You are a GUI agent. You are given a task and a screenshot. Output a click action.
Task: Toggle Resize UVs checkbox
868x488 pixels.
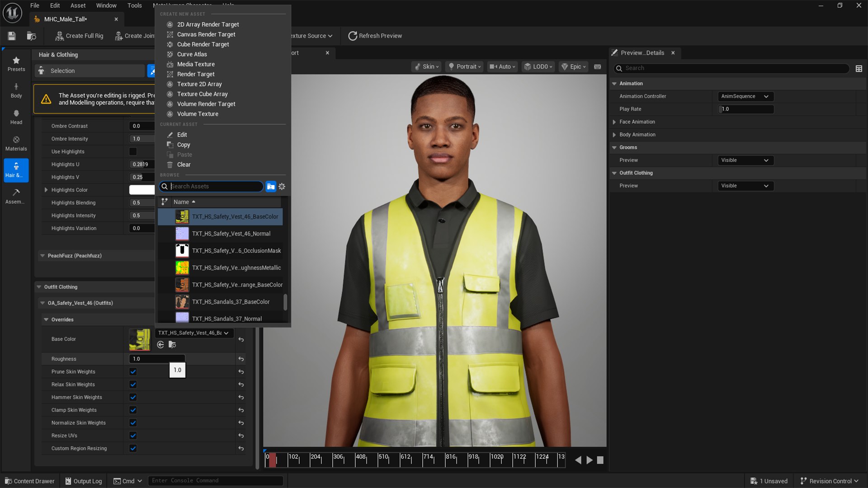tap(133, 436)
